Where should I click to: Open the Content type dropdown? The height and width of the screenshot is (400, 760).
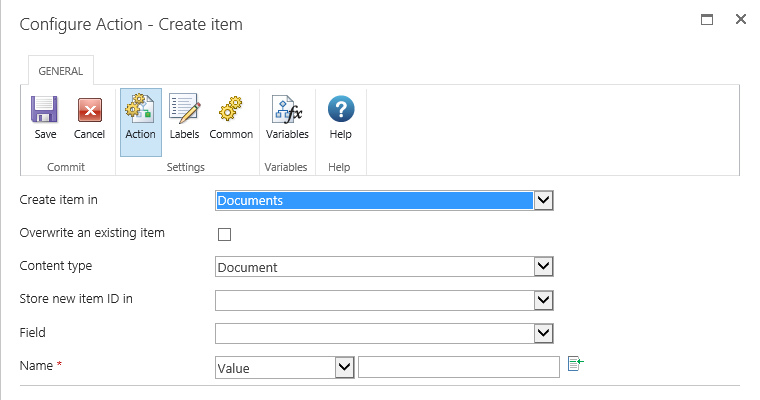(x=543, y=267)
